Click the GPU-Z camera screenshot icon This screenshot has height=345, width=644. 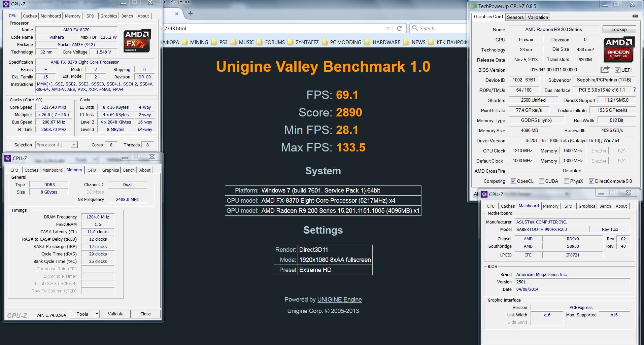635,16
